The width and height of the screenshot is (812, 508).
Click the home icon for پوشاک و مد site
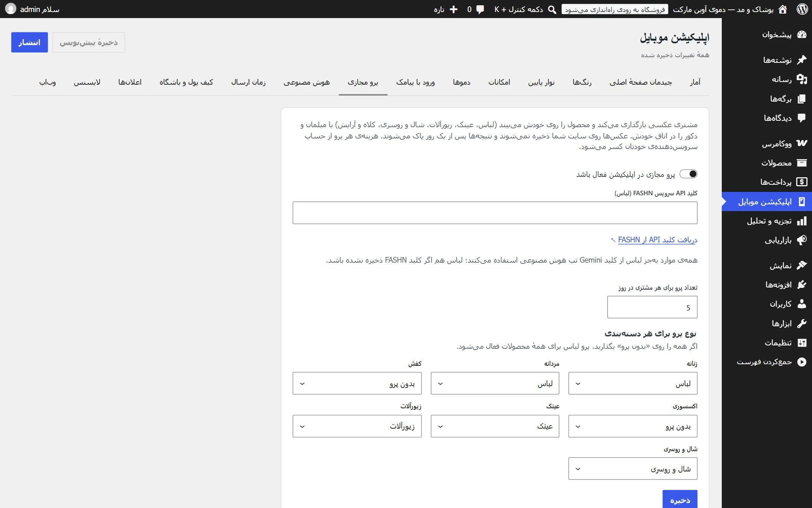(783, 9)
